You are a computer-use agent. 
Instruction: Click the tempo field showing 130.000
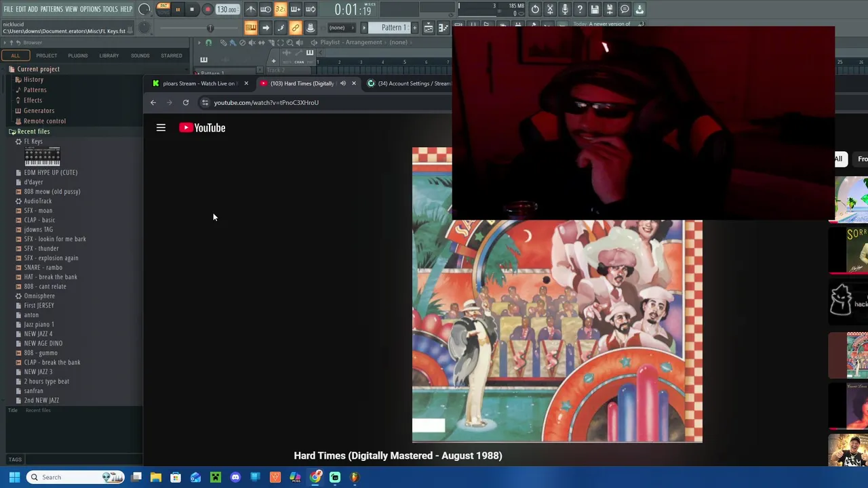(x=226, y=9)
